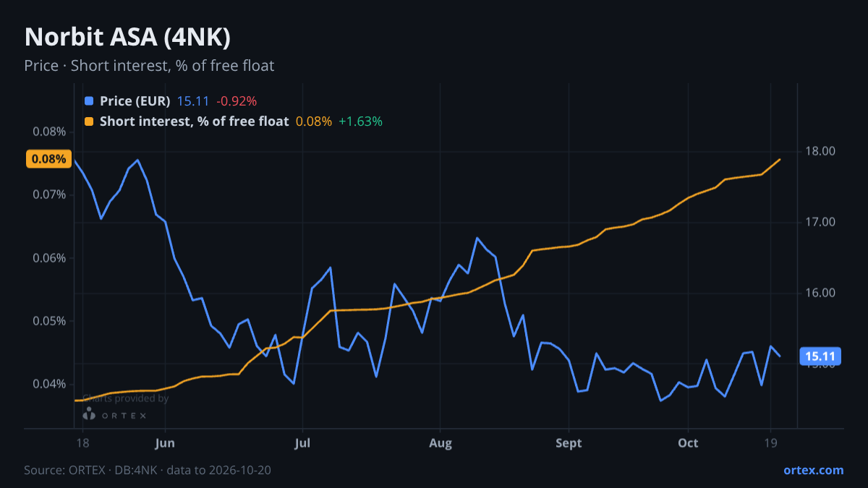The height and width of the screenshot is (488, 868).
Task: Click the 15.11 price value in the legend
Action: tap(193, 101)
